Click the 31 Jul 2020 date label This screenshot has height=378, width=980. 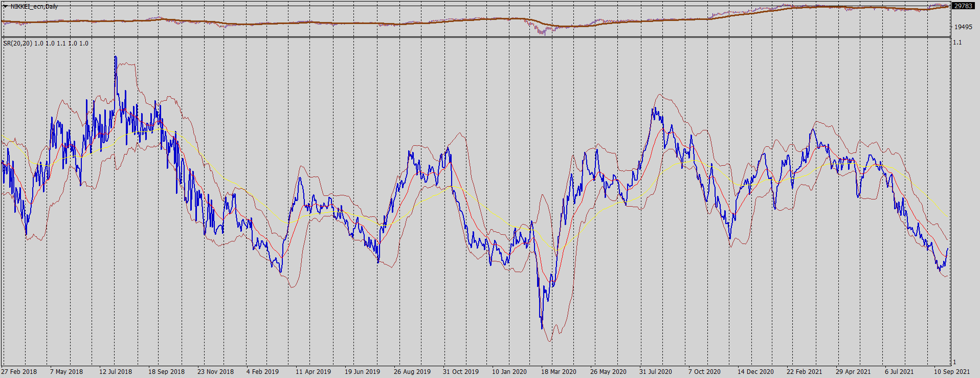[x=656, y=372]
